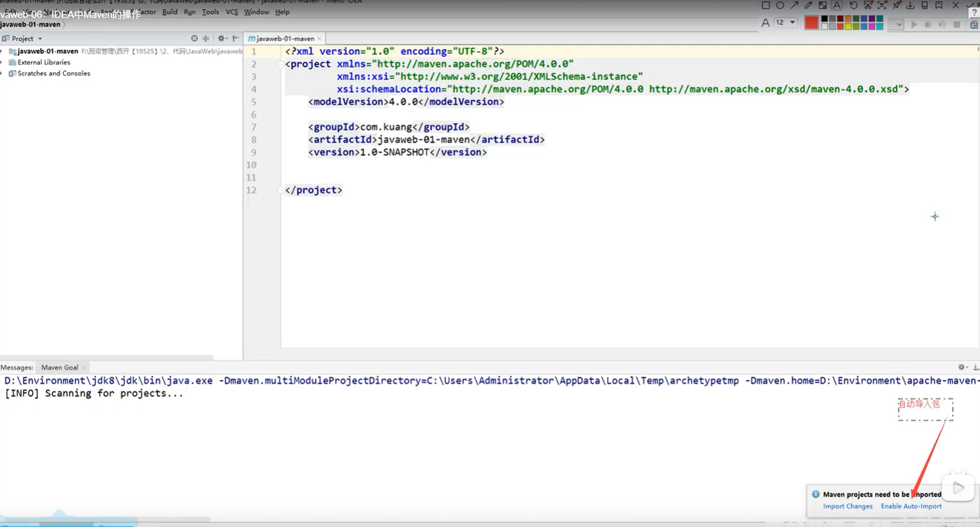Open the Tools menu
The height and width of the screenshot is (527, 980).
tap(211, 12)
